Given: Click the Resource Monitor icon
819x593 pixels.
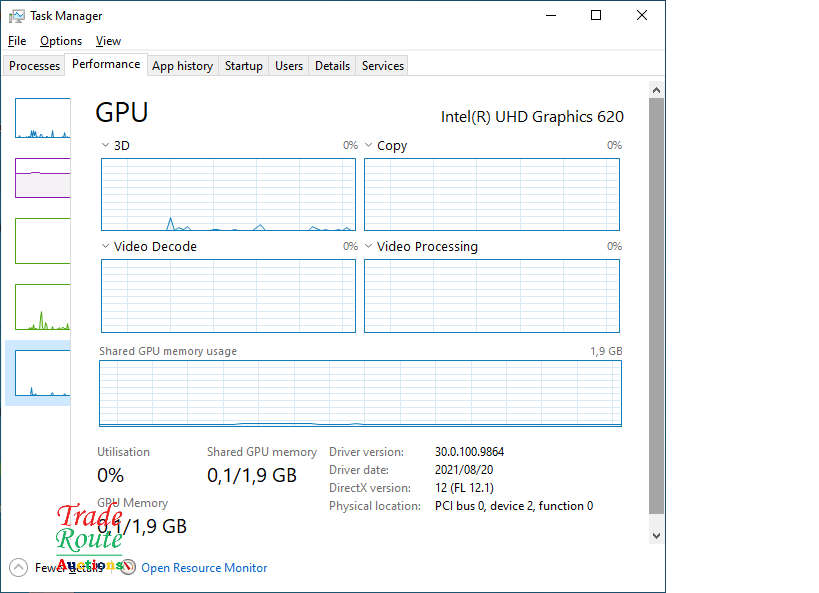Looking at the screenshot, I should [x=128, y=567].
